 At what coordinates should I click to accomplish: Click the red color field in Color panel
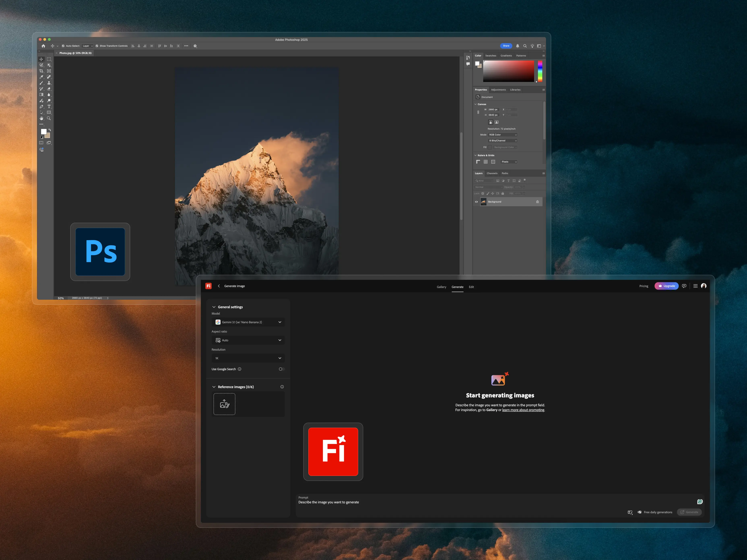coord(509,71)
